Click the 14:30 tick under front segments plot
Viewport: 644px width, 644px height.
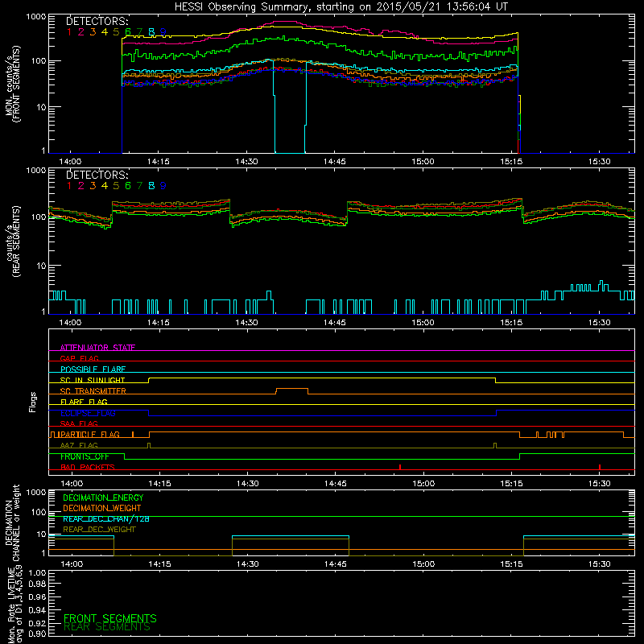tap(246, 162)
